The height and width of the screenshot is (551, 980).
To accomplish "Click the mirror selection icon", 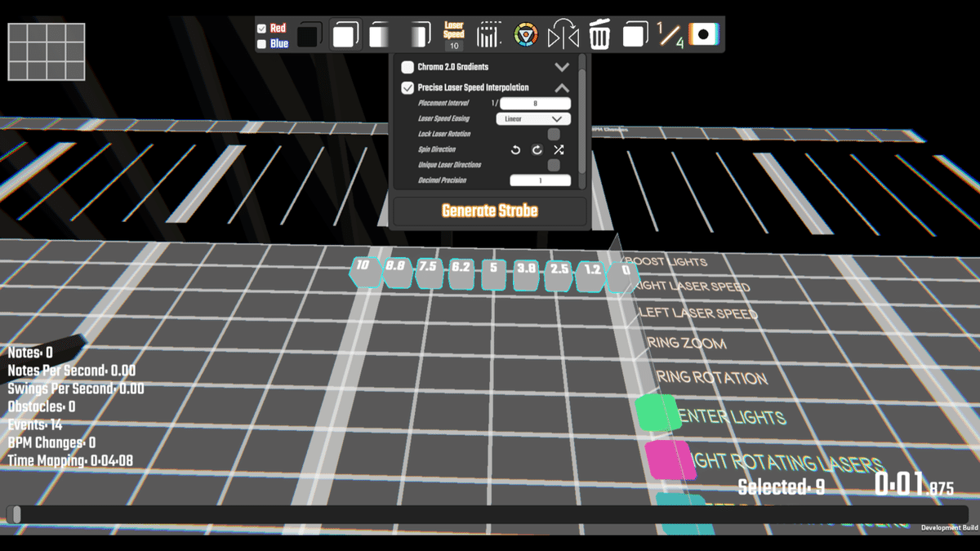I will coord(563,35).
